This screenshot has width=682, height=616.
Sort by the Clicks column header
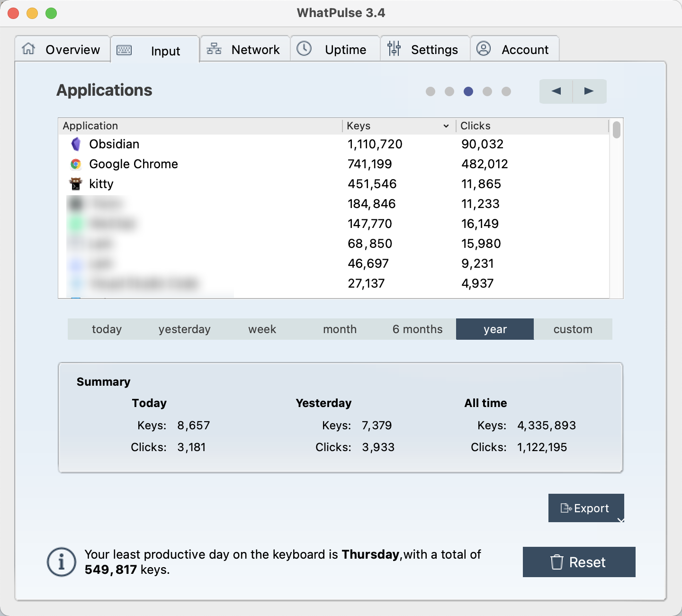point(530,126)
